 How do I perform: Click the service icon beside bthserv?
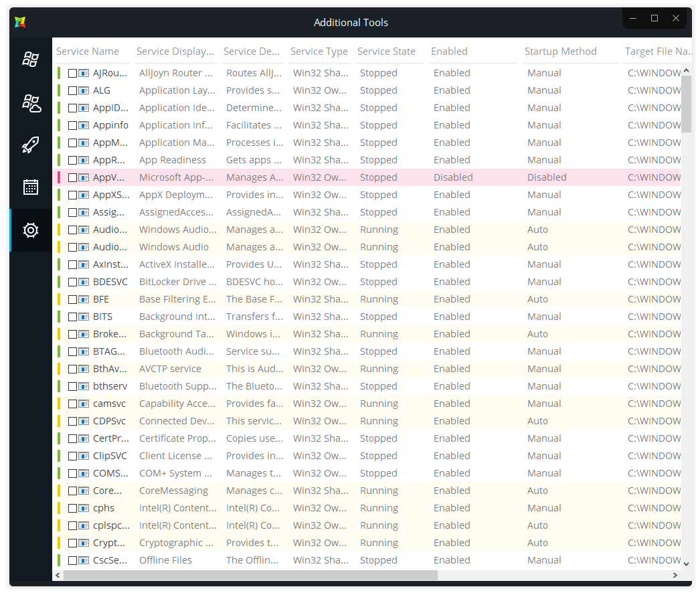coord(84,387)
